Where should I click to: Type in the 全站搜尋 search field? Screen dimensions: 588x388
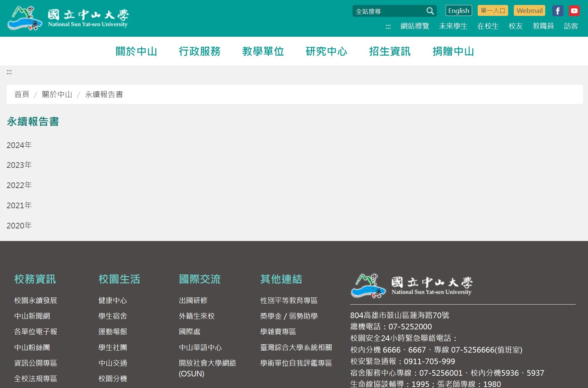click(389, 11)
